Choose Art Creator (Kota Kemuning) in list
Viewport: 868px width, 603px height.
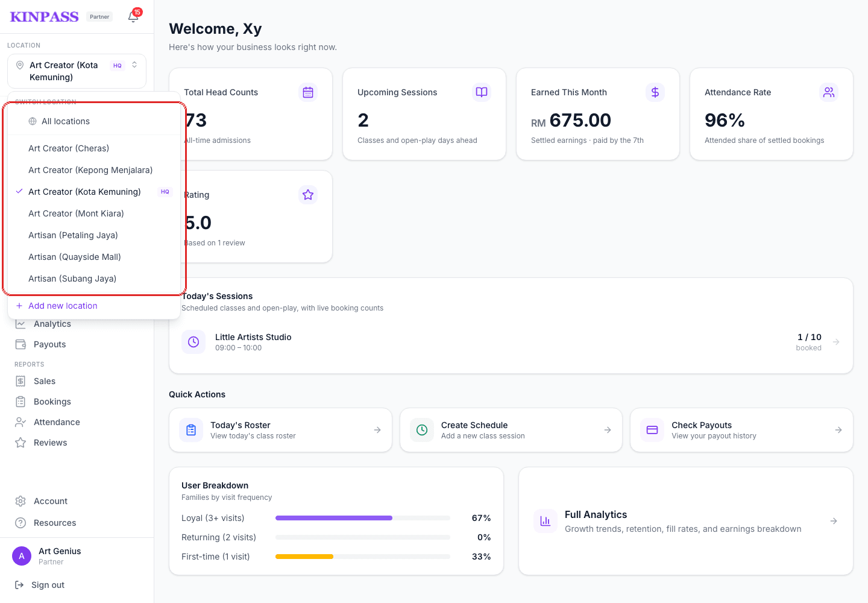(94, 192)
